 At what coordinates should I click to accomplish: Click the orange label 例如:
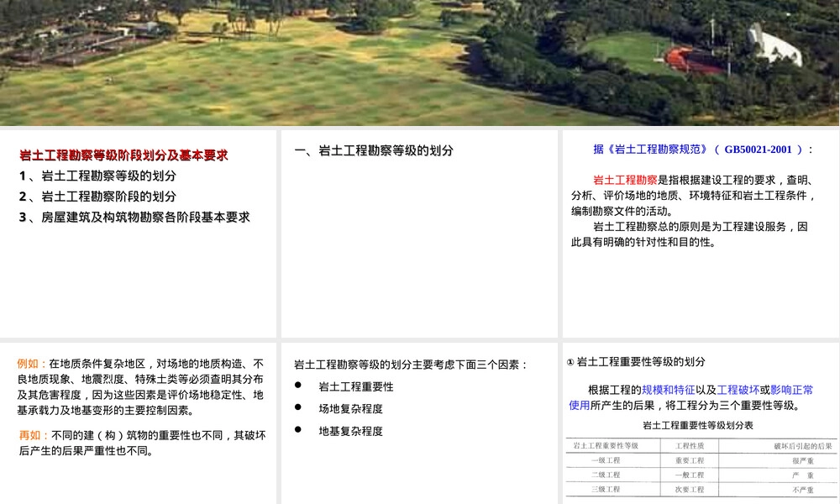32,364
